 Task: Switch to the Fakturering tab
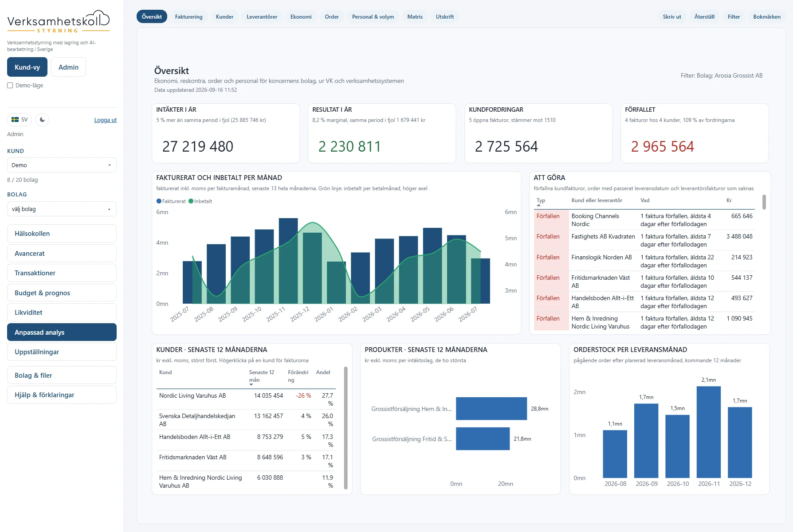[x=188, y=17]
